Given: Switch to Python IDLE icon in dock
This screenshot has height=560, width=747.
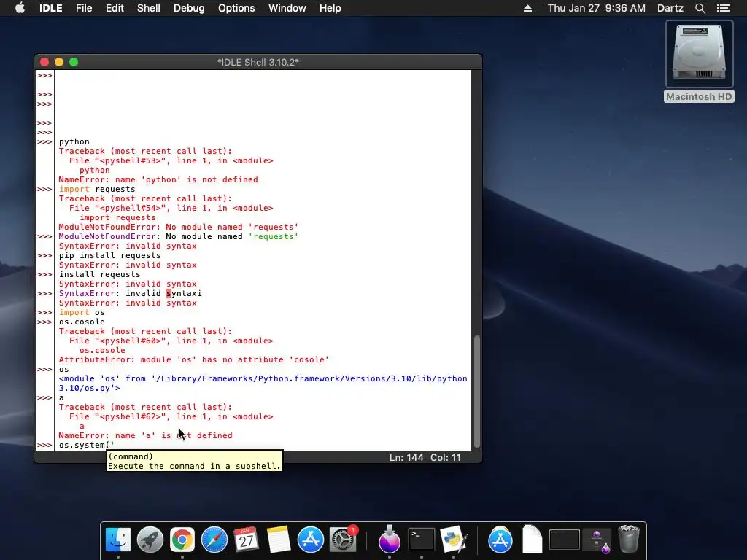Looking at the screenshot, I should pos(454,540).
